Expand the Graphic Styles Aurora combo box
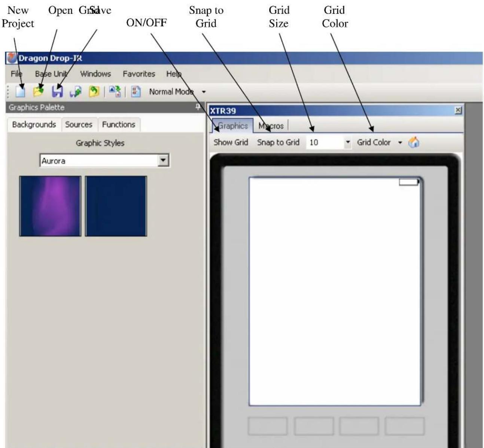The width and height of the screenshot is (484, 448). point(163,161)
